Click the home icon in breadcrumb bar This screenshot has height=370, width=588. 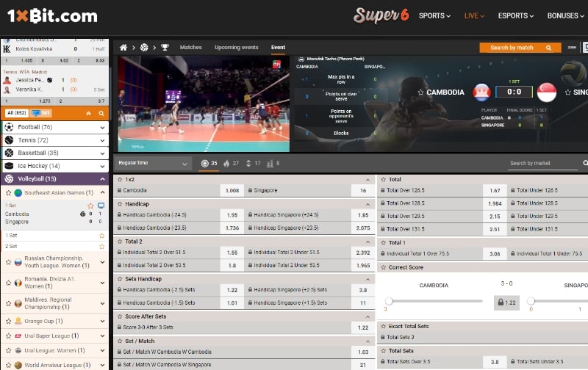pos(123,48)
